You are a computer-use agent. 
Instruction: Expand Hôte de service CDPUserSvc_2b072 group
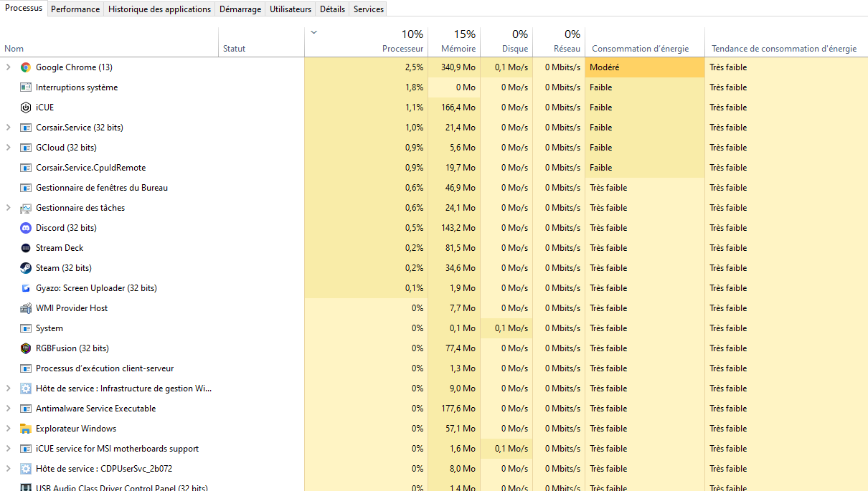[8, 469]
